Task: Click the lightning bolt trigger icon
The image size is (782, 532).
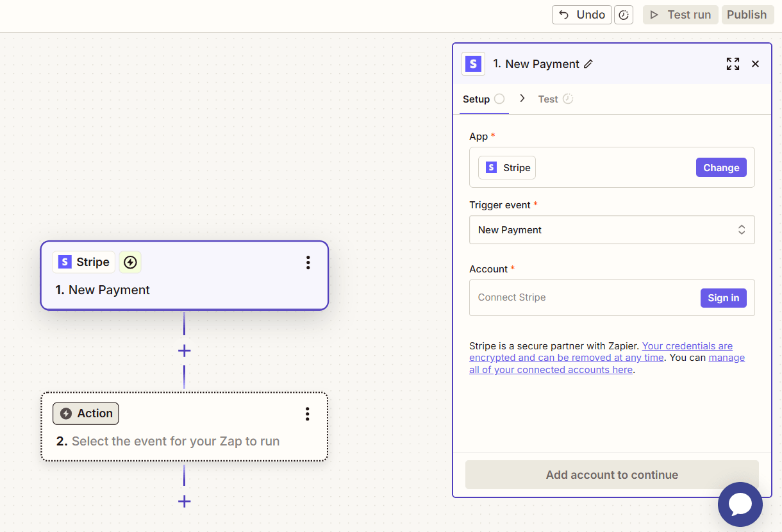Action: point(130,262)
